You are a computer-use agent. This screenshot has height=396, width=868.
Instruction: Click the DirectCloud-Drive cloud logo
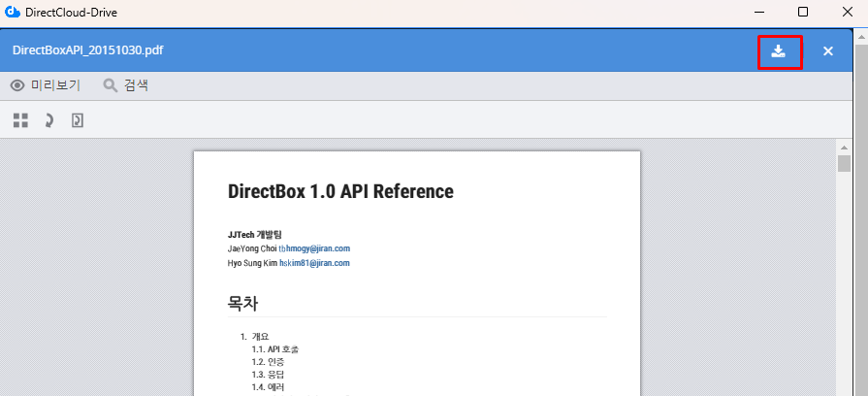click(13, 13)
